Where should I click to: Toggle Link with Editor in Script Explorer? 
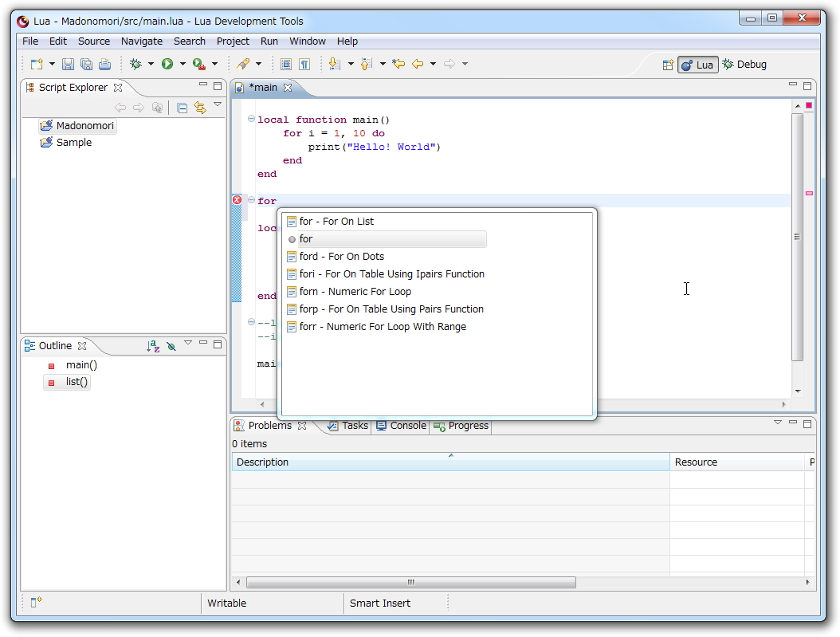[200, 108]
